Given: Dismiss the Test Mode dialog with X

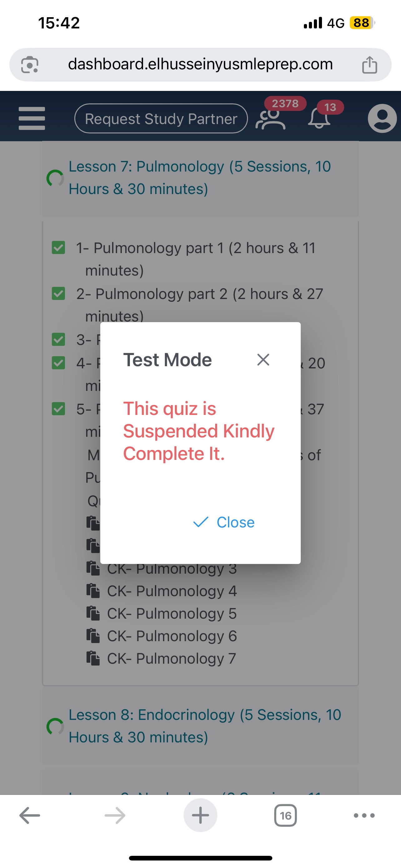Looking at the screenshot, I should tap(263, 360).
